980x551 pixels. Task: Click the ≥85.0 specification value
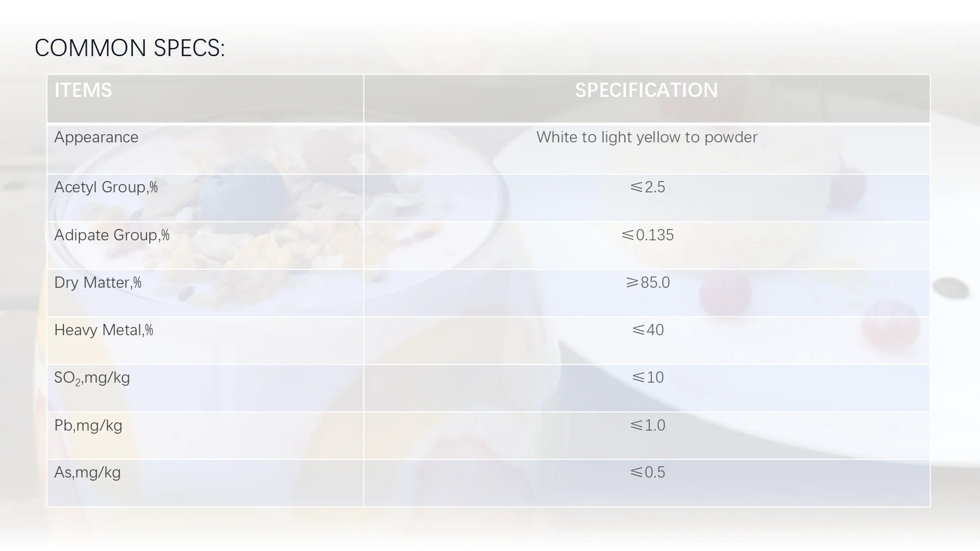click(647, 283)
